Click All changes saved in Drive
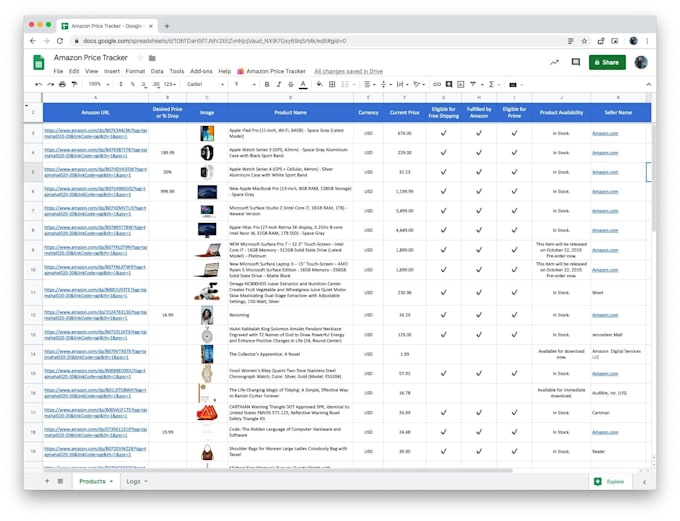This screenshot has height=521, width=680. (x=349, y=71)
